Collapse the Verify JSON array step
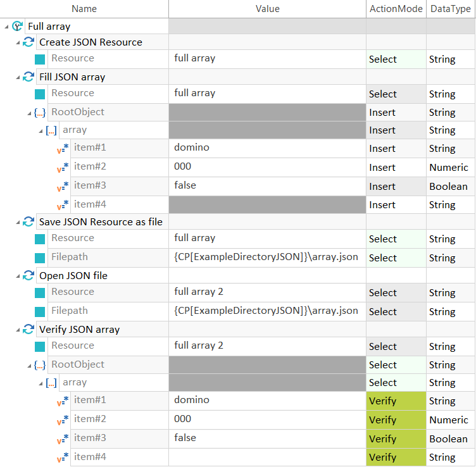 [18, 330]
